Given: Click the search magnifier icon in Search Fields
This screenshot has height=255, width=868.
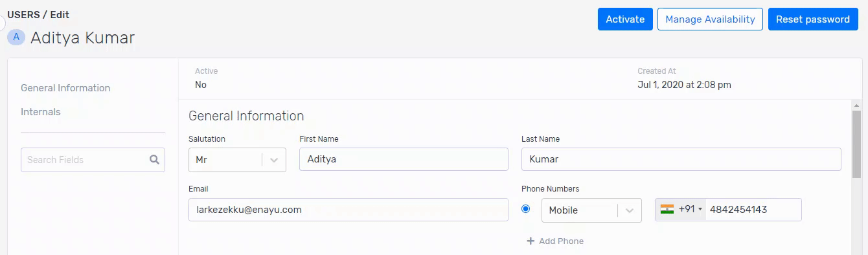Looking at the screenshot, I should pyautogui.click(x=154, y=160).
